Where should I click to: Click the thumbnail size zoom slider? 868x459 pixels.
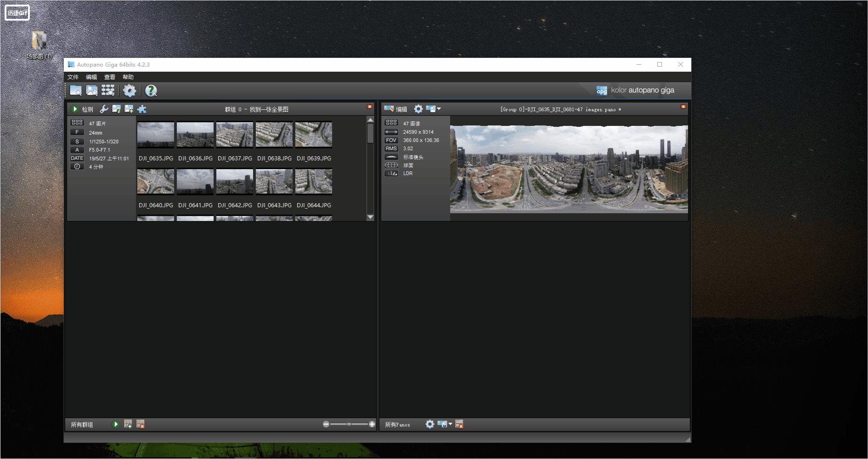click(x=349, y=424)
